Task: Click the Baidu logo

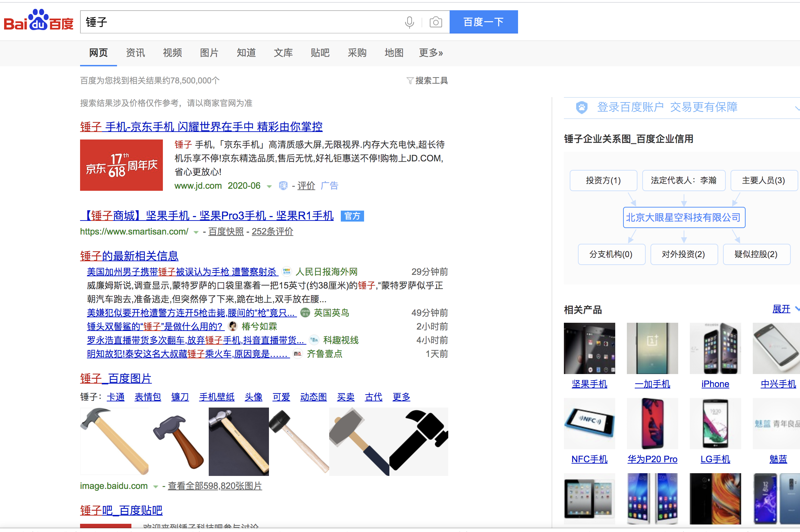Action: [38, 21]
